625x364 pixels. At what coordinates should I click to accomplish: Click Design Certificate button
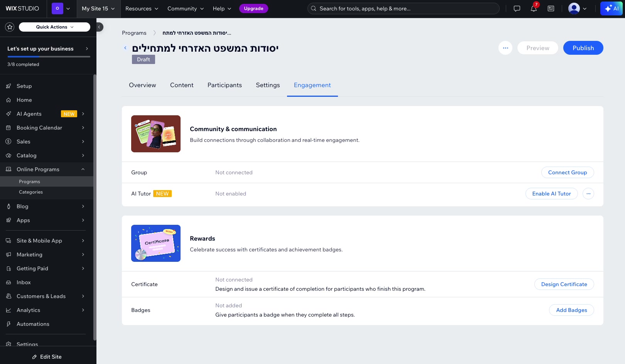pyautogui.click(x=564, y=284)
